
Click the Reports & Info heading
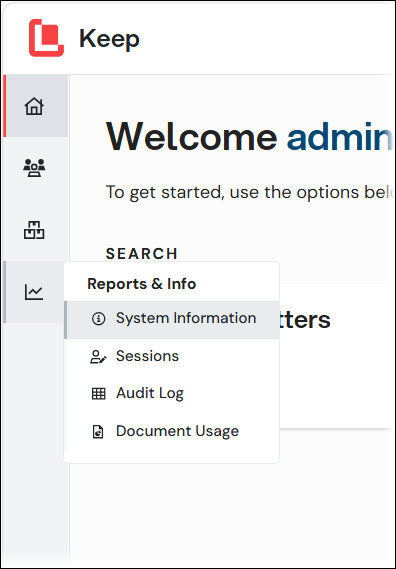[x=142, y=284]
